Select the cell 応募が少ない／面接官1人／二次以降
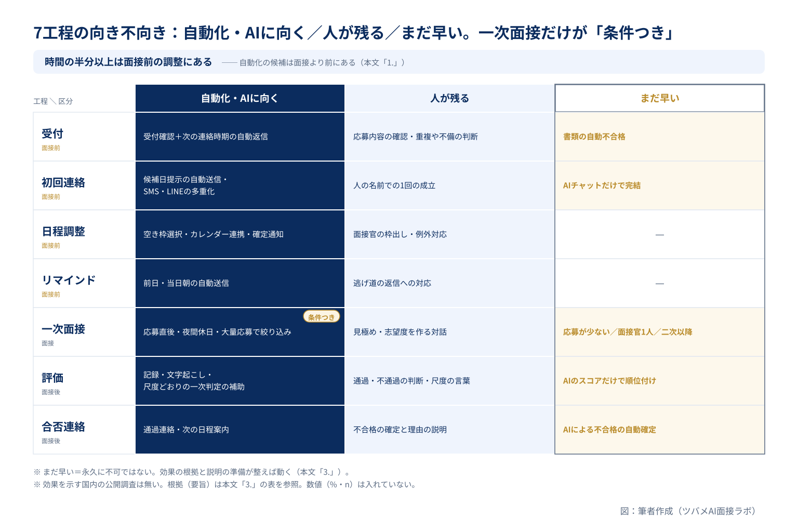The height and width of the screenshot is (532, 798). tap(660, 332)
